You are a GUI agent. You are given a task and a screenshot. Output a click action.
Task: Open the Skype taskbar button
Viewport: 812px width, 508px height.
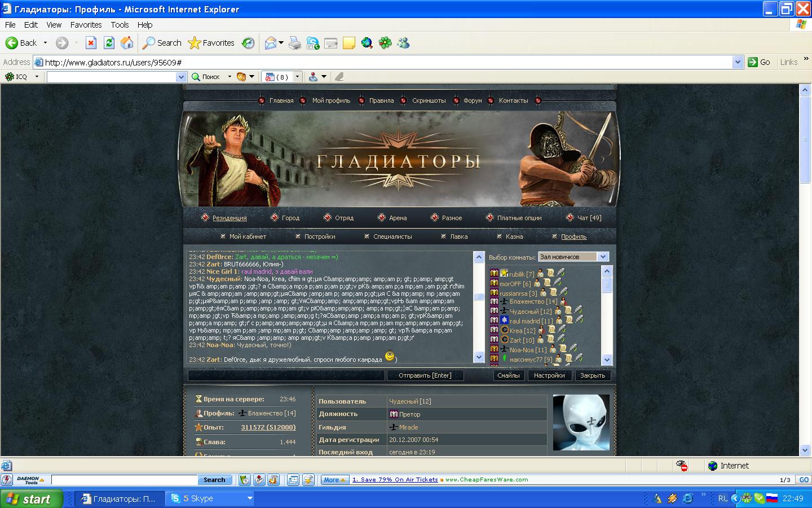(x=211, y=498)
